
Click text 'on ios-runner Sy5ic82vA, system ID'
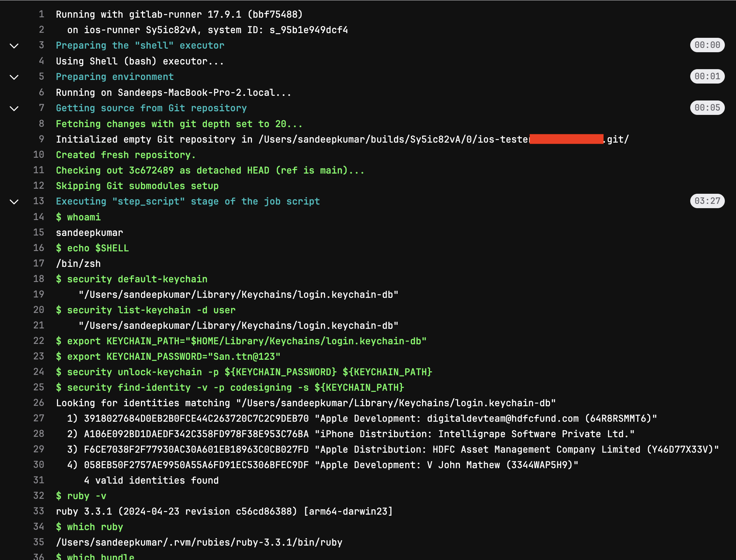(x=165, y=30)
